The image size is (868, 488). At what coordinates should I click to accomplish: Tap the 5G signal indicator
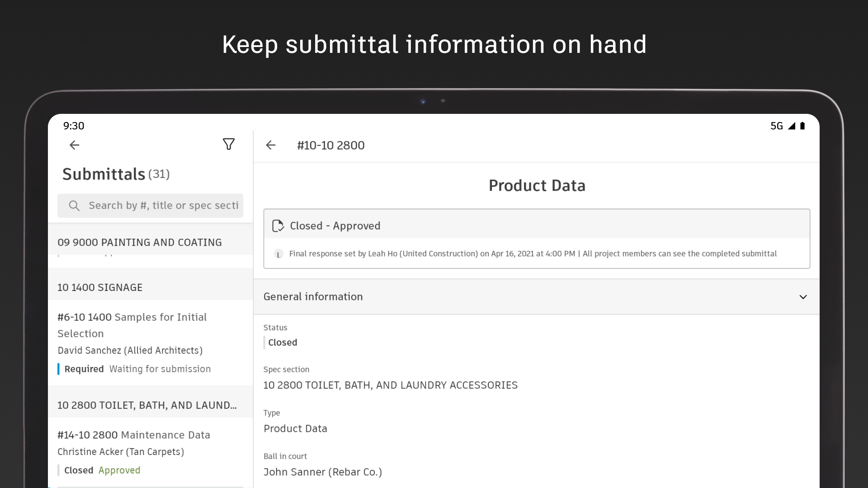point(777,126)
